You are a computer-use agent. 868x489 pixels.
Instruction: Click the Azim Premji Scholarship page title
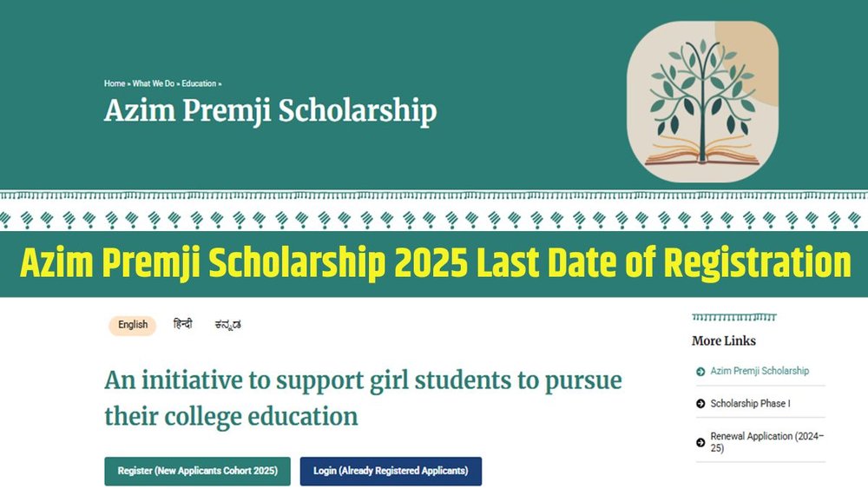(x=270, y=110)
